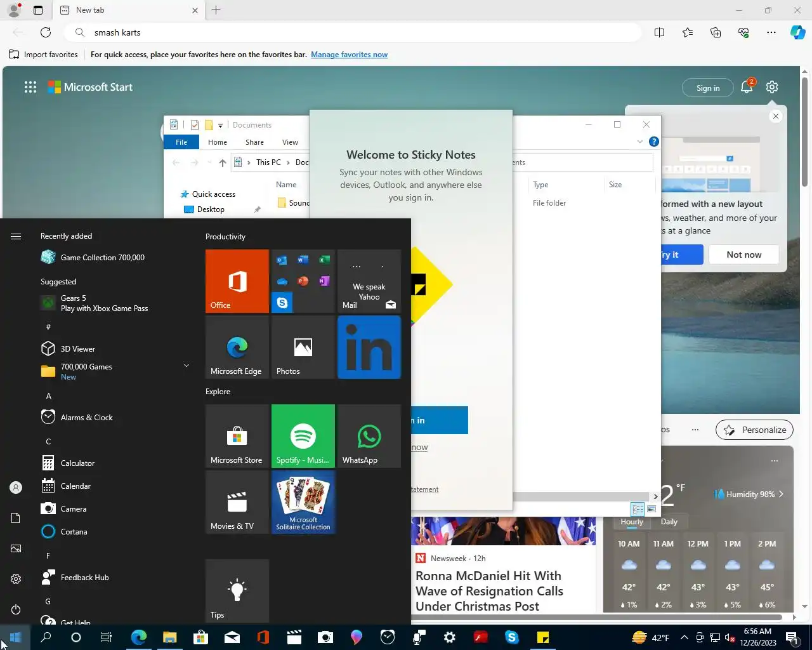The width and height of the screenshot is (812, 650).
Task: Open Feedback Hub from the app list
Action: point(114,577)
